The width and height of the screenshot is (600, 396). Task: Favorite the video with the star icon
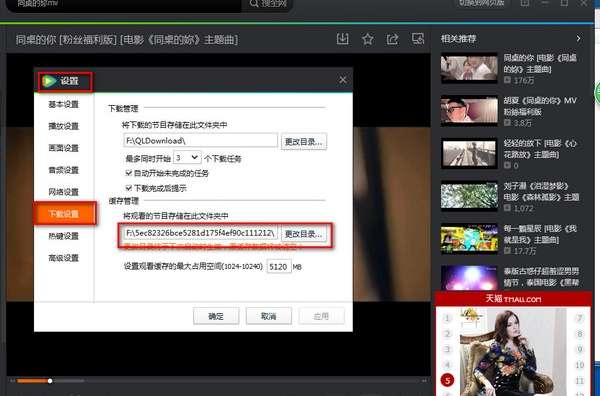368,39
